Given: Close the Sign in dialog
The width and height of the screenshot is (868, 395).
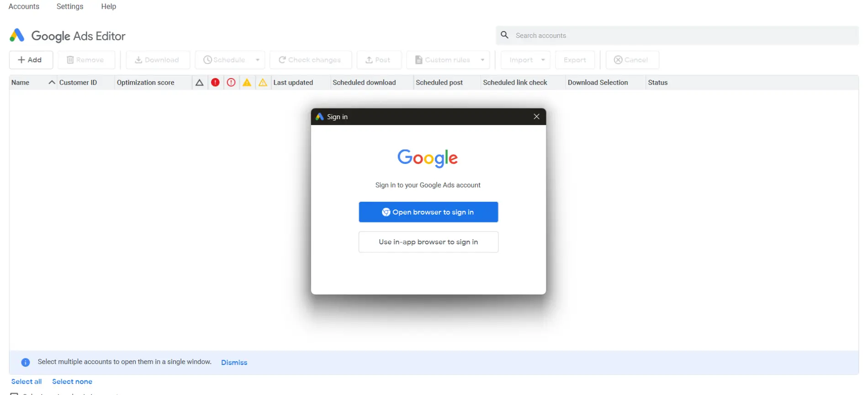Looking at the screenshot, I should [x=536, y=117].
